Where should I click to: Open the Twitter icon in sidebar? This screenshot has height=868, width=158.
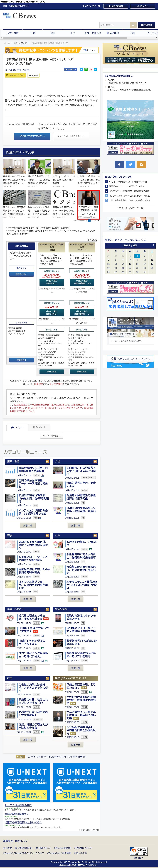130,164
